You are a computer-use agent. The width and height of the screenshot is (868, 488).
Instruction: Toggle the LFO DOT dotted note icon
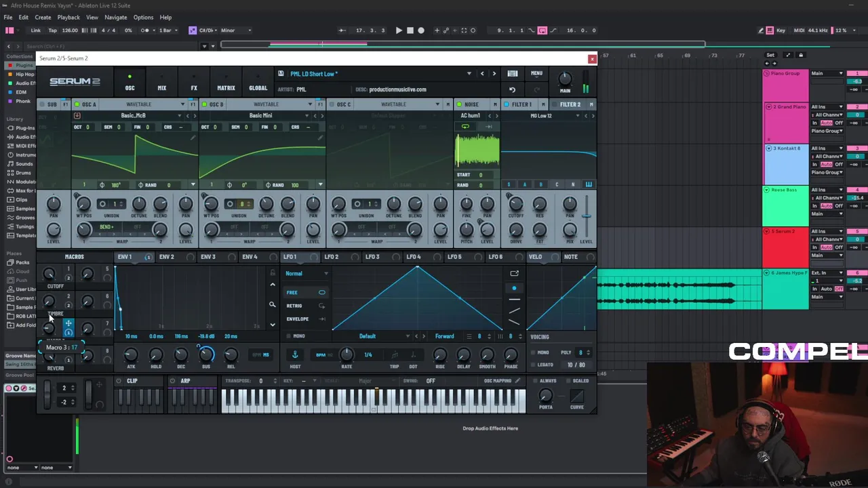coord(413,354)
